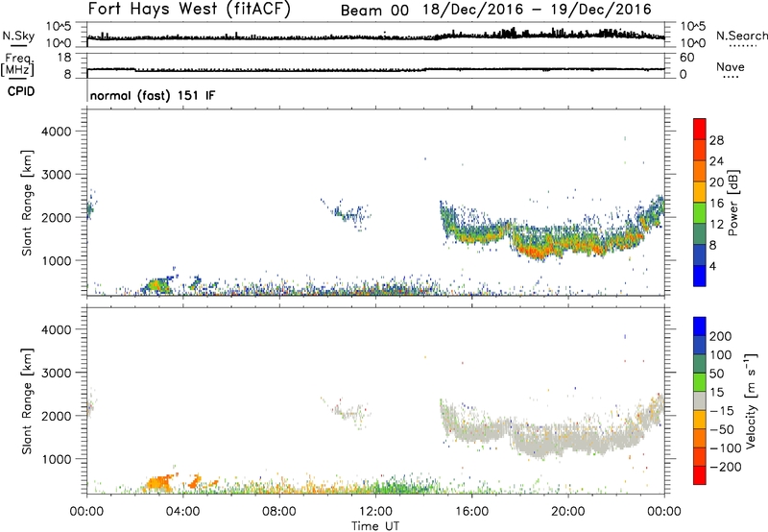The image size is (768, 532).
Task: Click the "20:00" time tick label
Action: coord(567,512)
